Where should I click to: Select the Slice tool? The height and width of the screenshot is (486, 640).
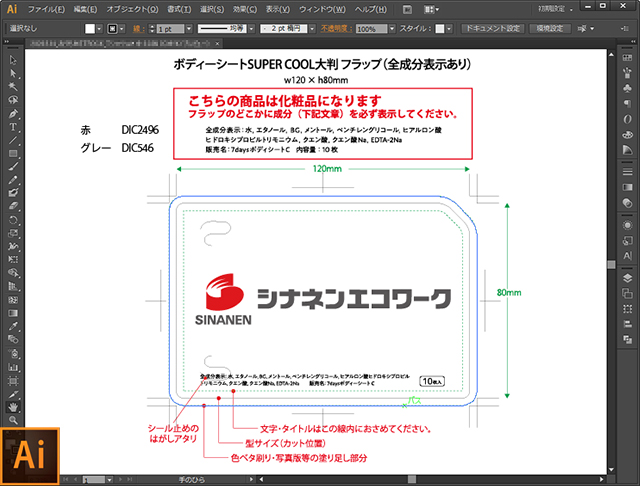tap(13, 394)
